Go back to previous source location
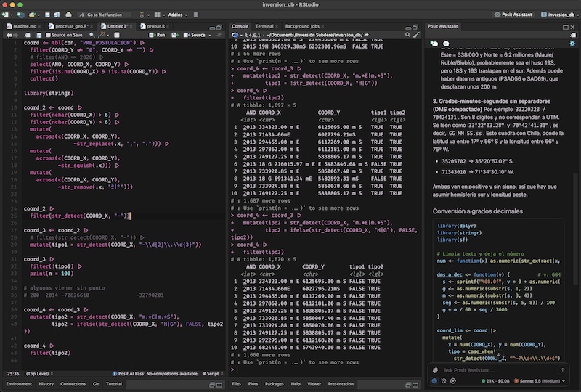Image resolution: width=581 pixels, height=392 pixels. (x=9, y=35)
